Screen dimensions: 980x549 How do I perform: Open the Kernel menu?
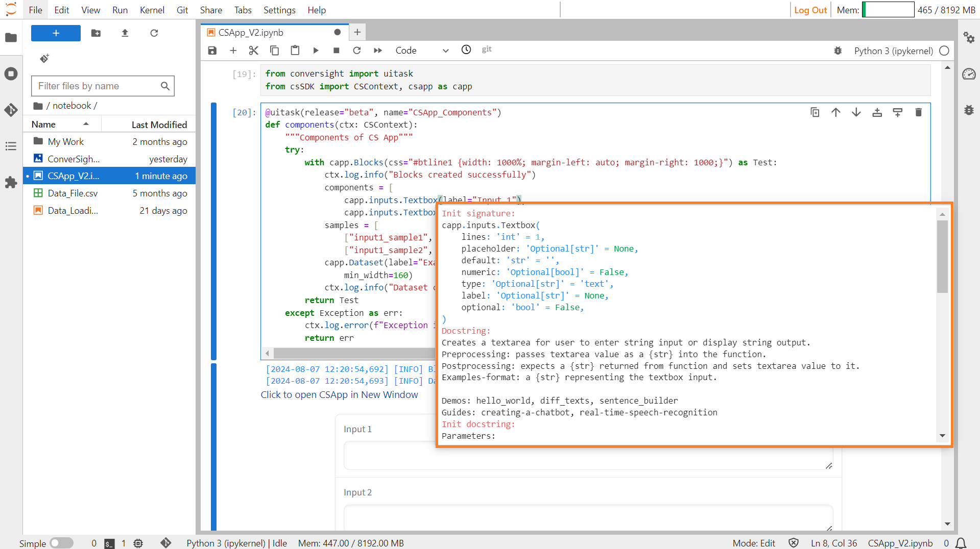(152, 10)
